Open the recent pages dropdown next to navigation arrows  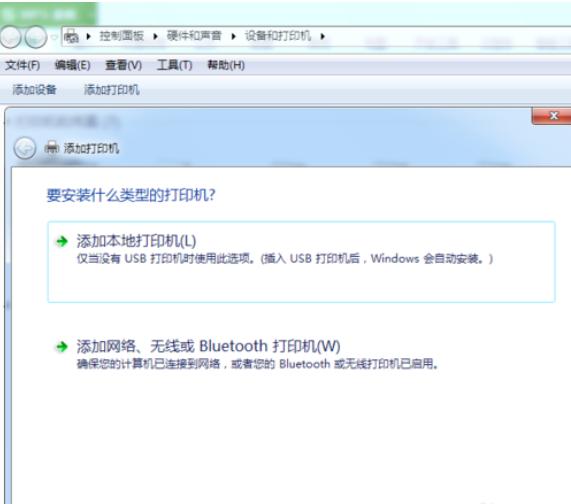[54, 37]
